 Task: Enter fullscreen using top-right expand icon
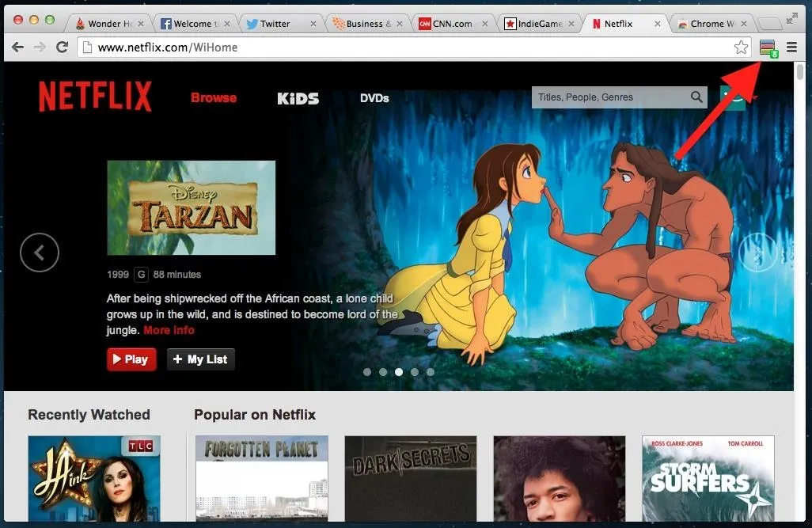[x=791, y=19]
